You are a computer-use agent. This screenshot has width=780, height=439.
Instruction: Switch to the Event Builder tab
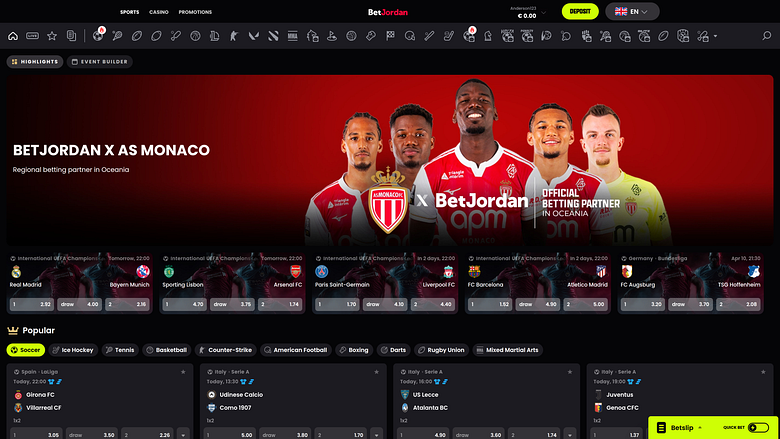pos(99,62)
